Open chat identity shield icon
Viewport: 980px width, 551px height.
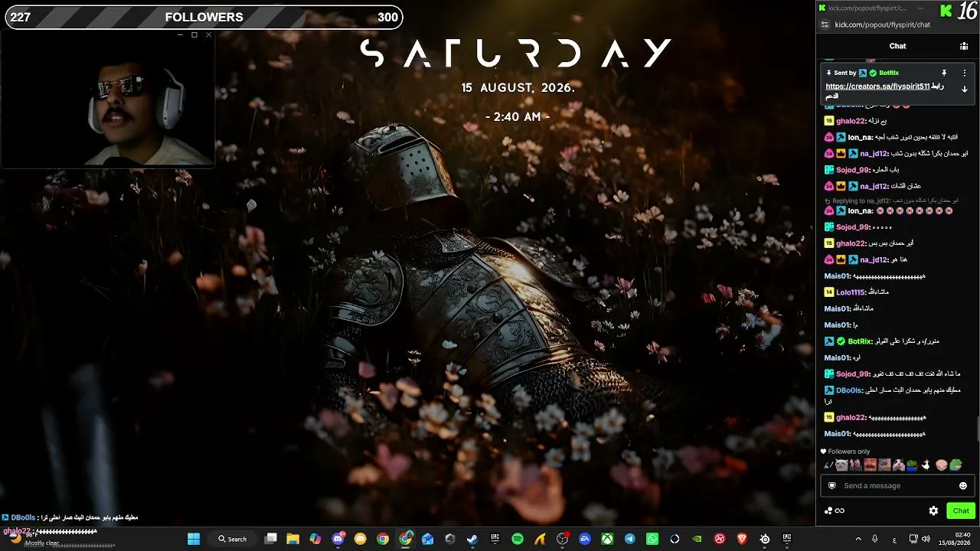(x=832, y=486)
